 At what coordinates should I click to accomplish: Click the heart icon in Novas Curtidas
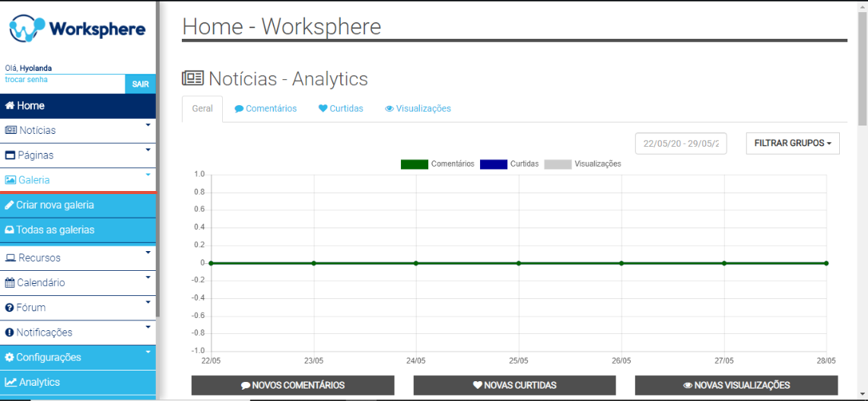(477, 386)
